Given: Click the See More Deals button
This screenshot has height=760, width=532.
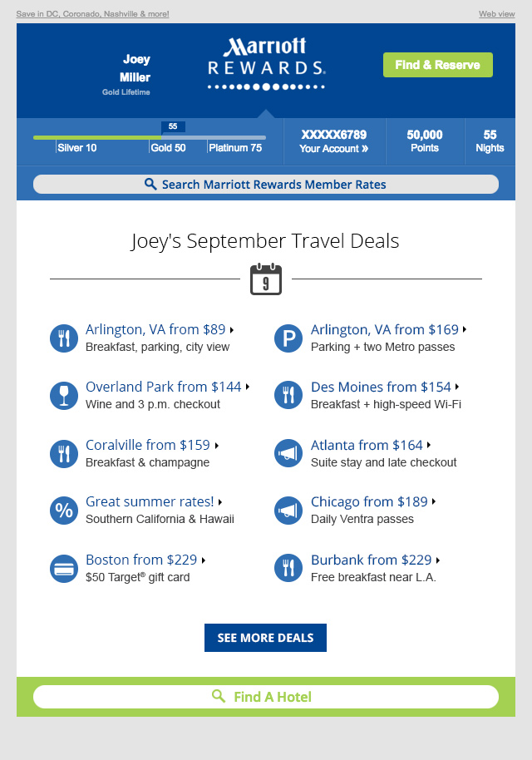Looking at the screenshot, I should click(265, 638).
